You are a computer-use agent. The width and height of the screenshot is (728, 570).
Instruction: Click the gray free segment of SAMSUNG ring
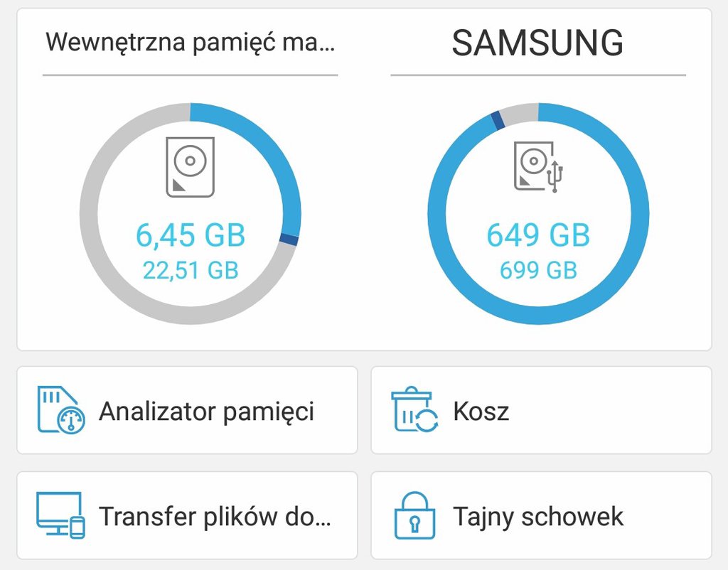tap(519, 114)
